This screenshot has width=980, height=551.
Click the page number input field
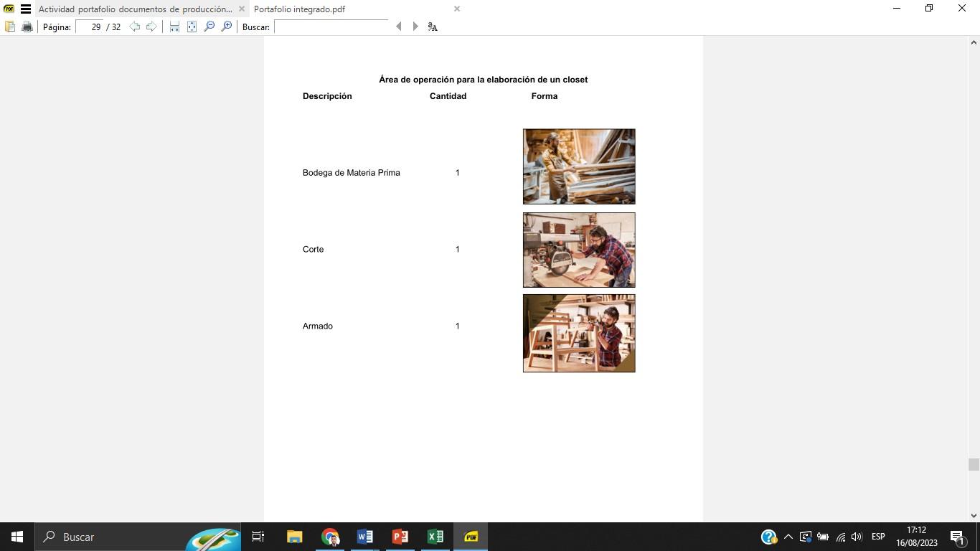[89, 27]
